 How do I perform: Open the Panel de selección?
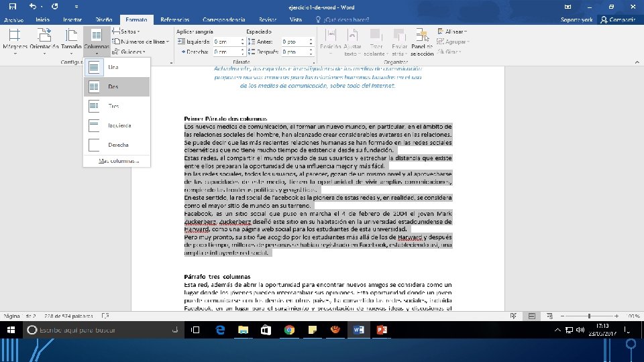[x=422, y=42]
